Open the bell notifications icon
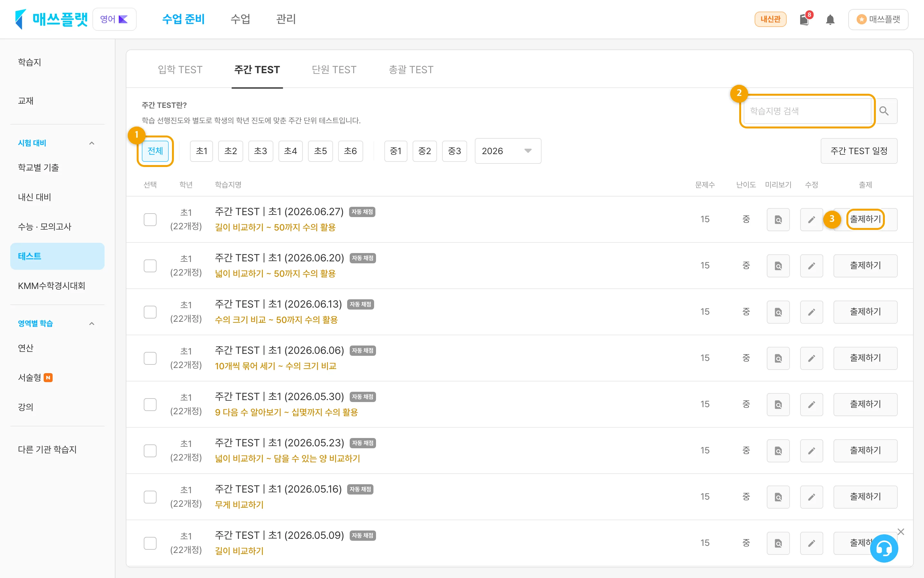Image resolution: width=924 pixels, height=578 pixels. (830, 20)
